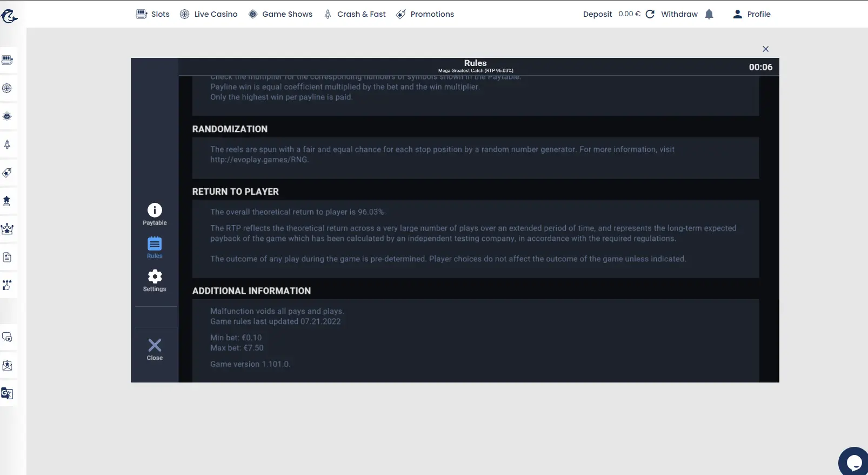Image resolution: width=868 pixels, height=475 pixels.
Task: Open the VIP crown sidebar icon
Action: click(x=7, y=229)
